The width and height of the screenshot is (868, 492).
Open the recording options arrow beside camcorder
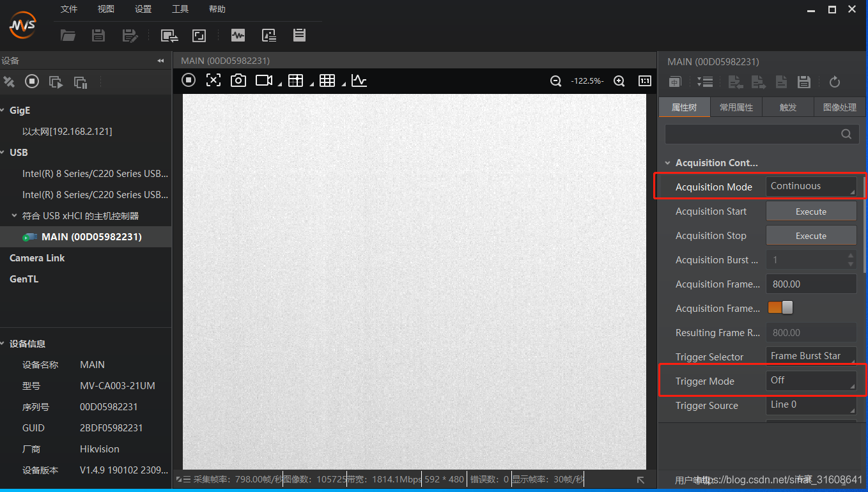click(279, 84)
